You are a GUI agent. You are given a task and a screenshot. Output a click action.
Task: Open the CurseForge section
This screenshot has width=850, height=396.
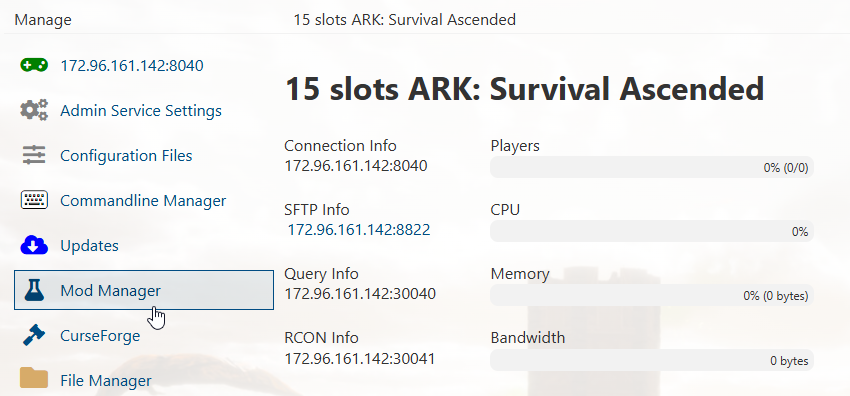point(100,335)
